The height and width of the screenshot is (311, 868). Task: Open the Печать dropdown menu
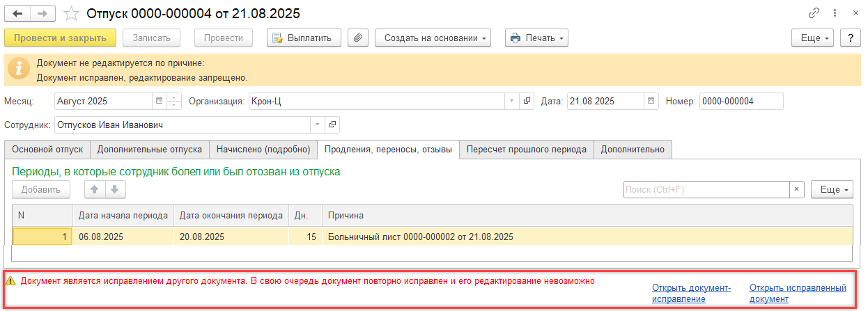(536, 38)
